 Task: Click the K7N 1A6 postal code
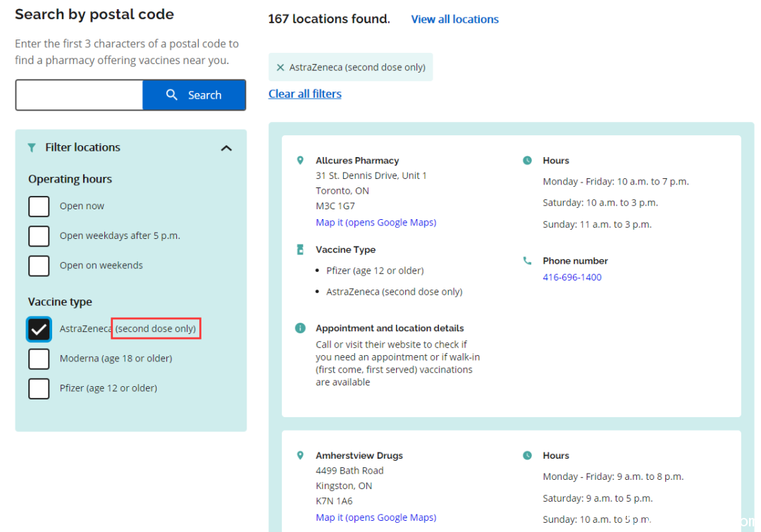coord(335,501)
